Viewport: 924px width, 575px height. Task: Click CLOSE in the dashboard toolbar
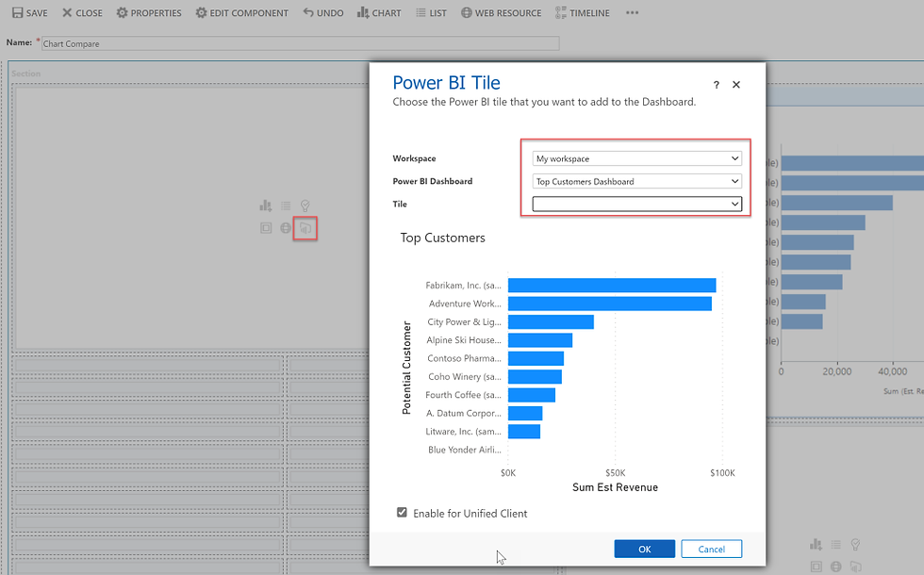point(83,12)
